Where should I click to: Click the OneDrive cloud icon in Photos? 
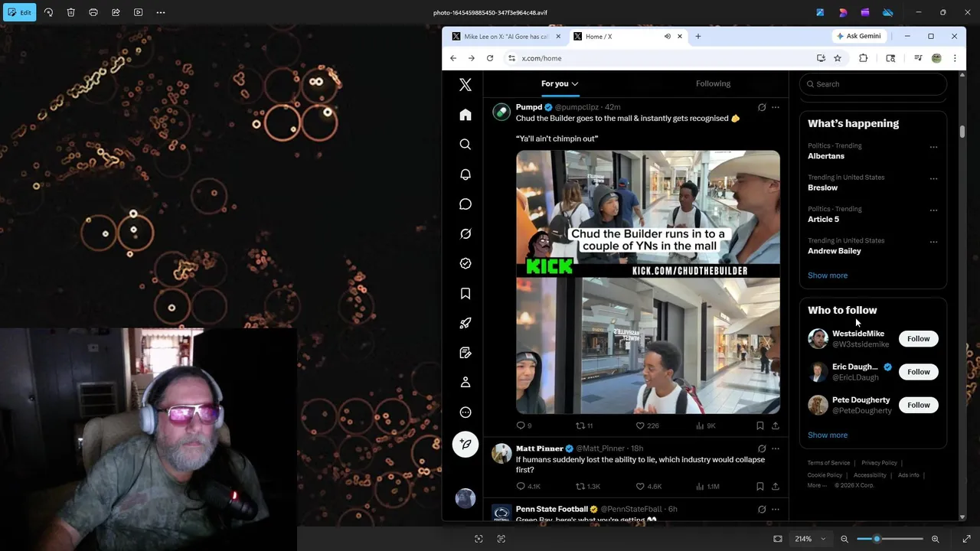888,12
